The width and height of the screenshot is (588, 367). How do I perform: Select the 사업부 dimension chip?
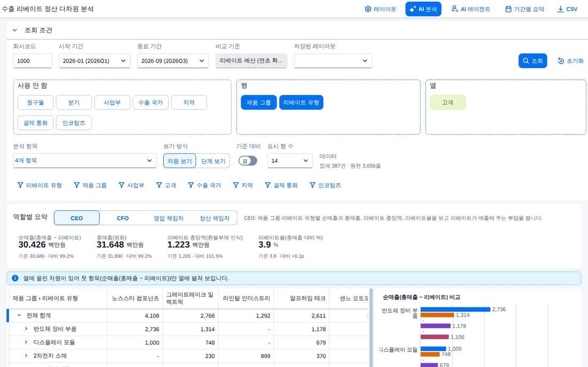point(112,103)
